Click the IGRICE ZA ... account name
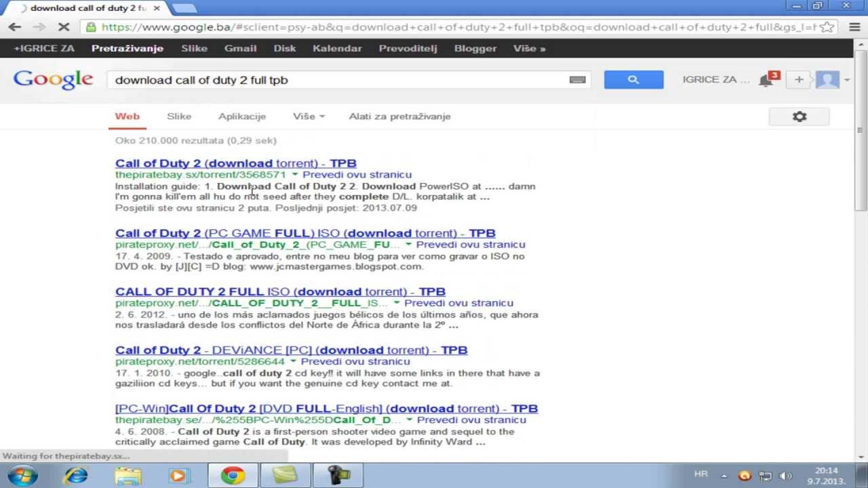The image size is (868, 488). (x=716, y=79)
